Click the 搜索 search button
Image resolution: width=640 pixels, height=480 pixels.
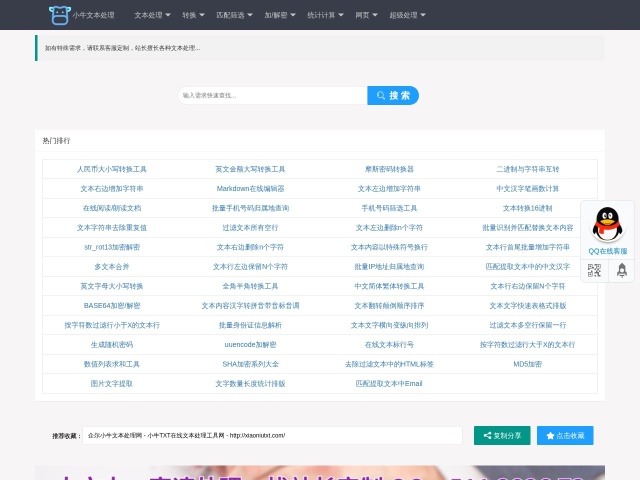[393, 96]
